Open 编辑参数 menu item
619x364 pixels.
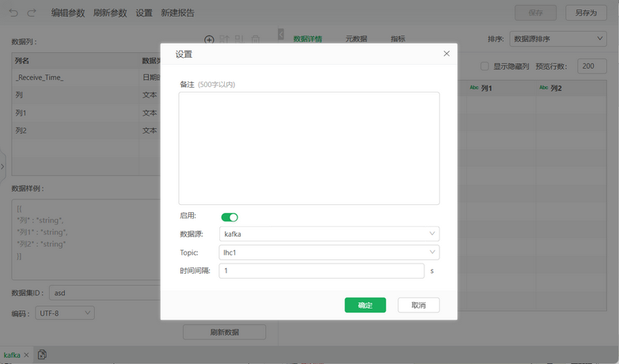(x=68, y=13)
